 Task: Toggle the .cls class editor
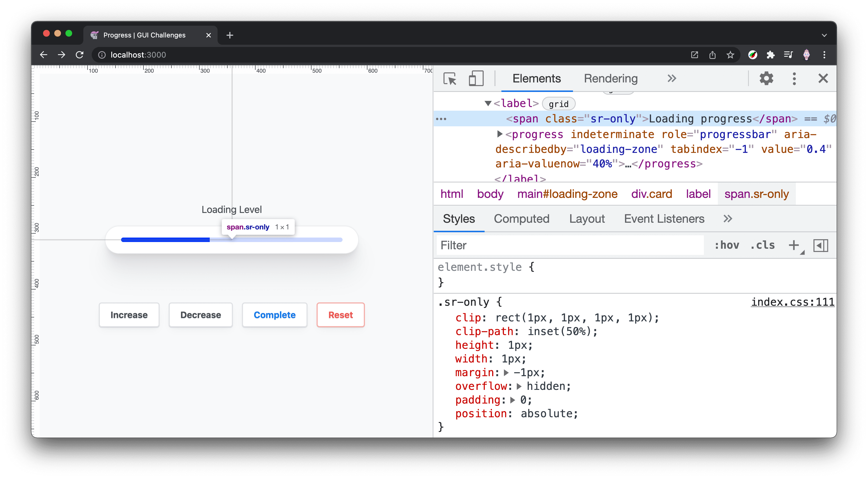[762, 245]
